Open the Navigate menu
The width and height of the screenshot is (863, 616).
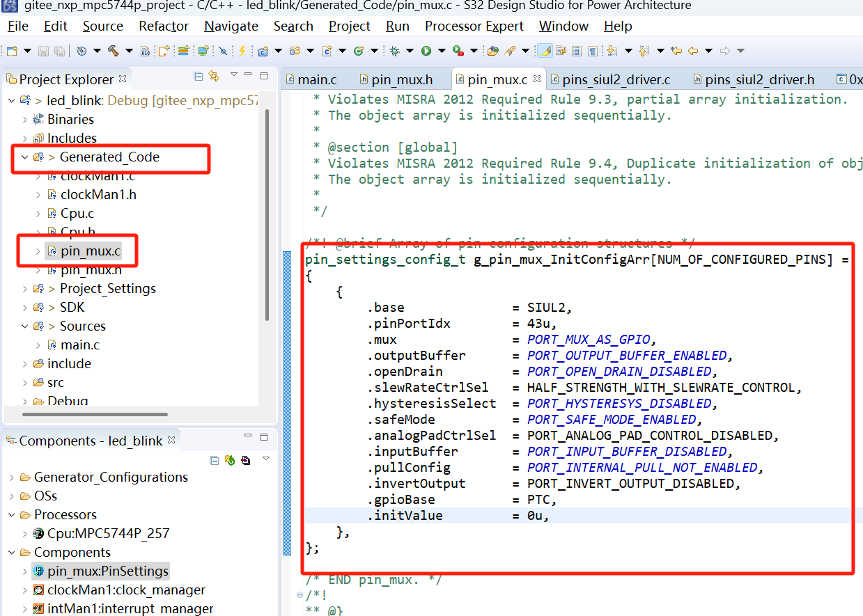[x=231, y=26]
